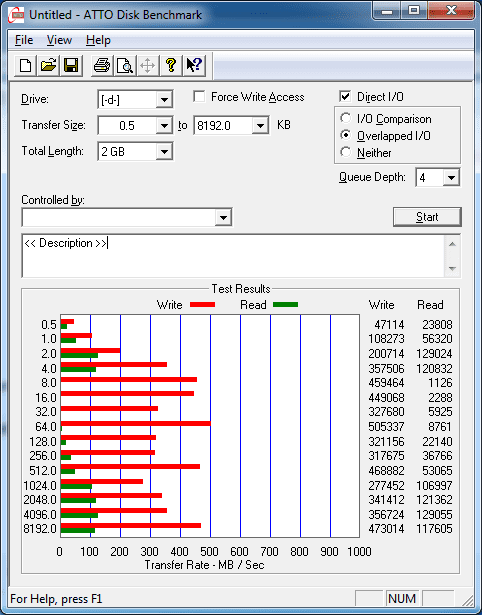
Task: Click the green Read legend swatch
Action: point(286,304)
